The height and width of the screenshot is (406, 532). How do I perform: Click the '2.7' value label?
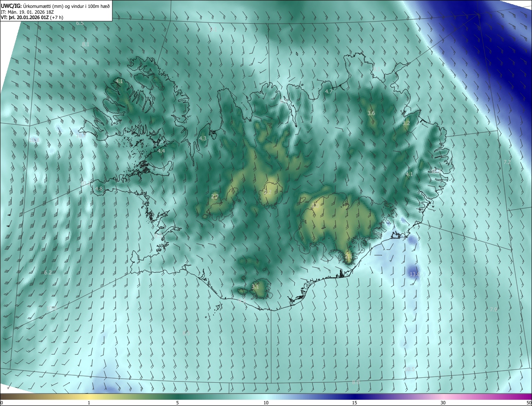[x=215, y=197]
